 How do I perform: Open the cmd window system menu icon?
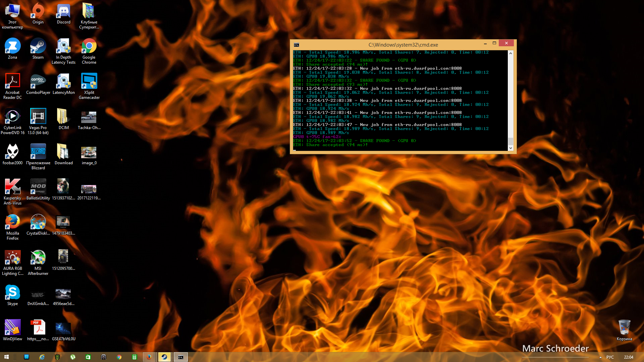tap(296, 45)
